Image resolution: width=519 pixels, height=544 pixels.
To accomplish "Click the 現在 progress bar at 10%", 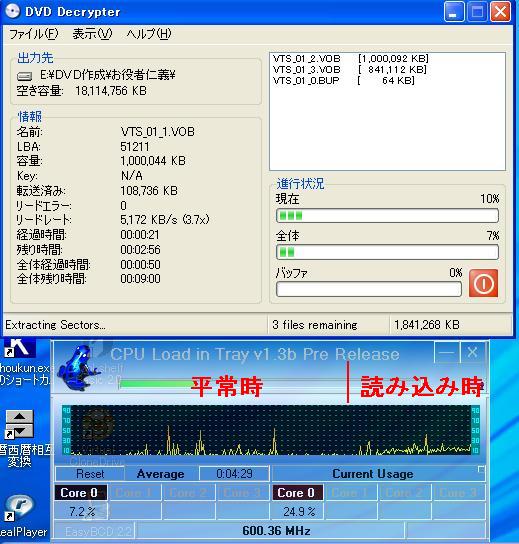I will point(387,216).
